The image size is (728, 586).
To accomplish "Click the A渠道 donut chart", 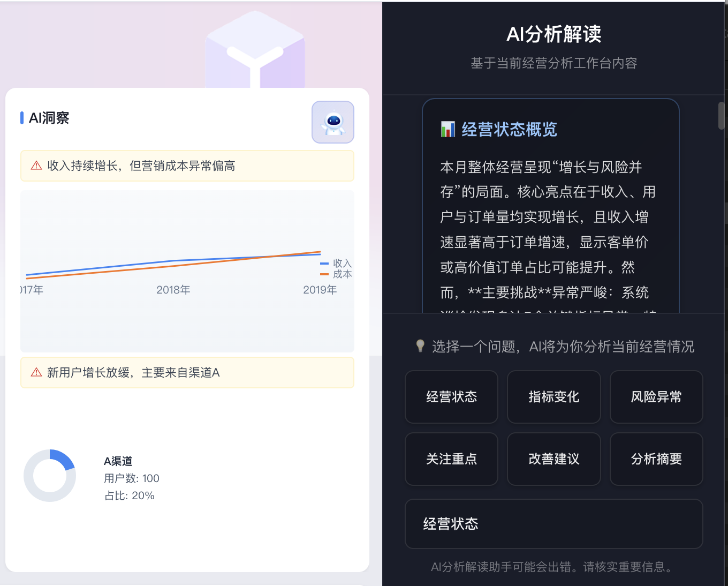I will click(50, 475).
